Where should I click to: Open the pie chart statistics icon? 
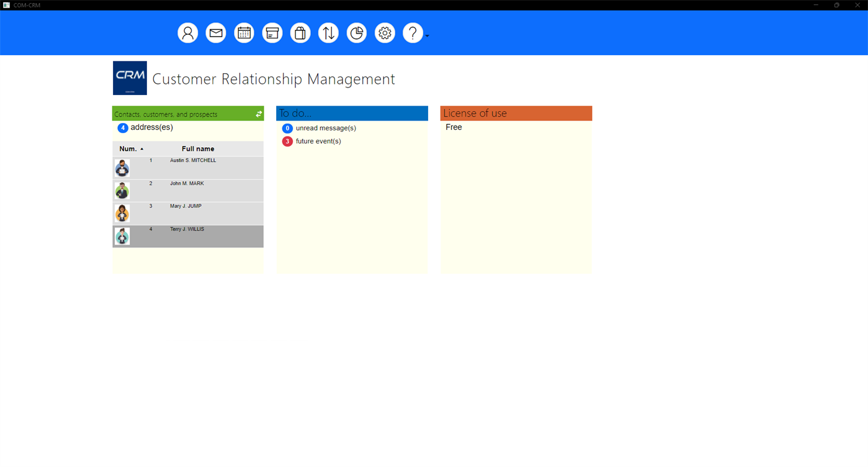(357, 32)
